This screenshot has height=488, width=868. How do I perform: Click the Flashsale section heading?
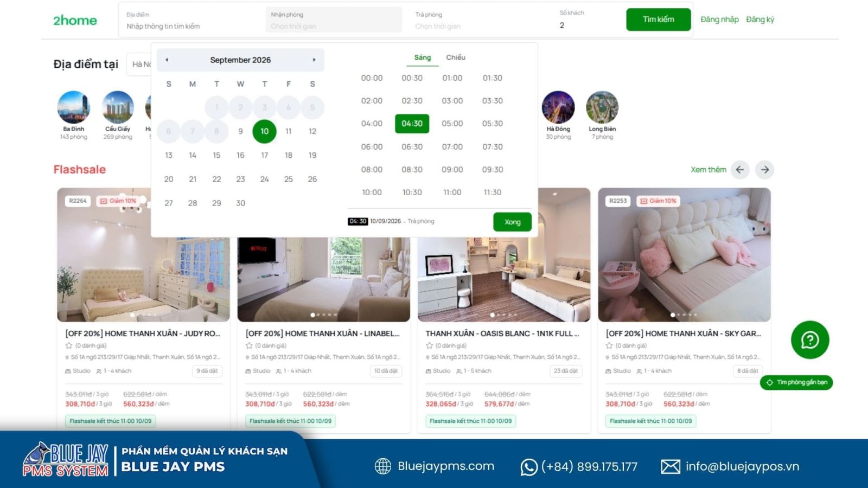point(80,170)
